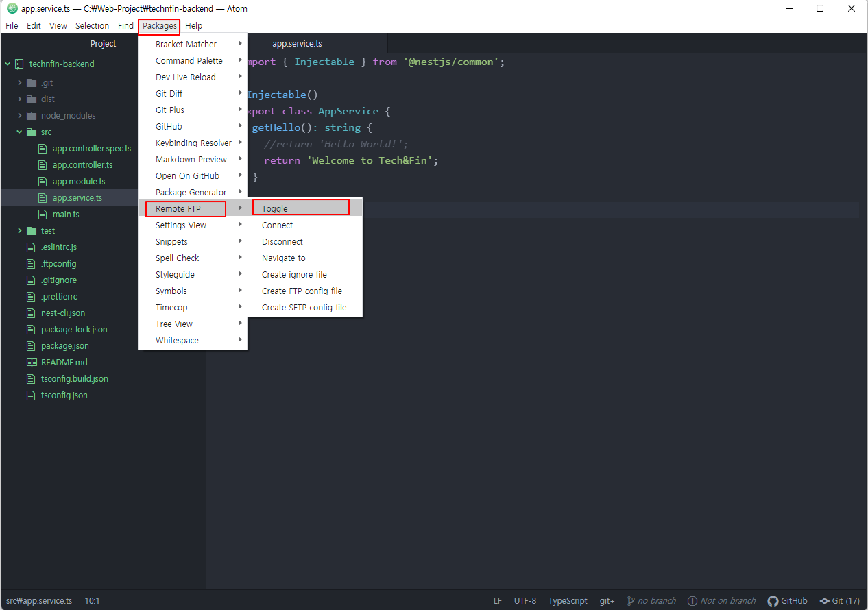Open the View menu

[x=58, y=26]
